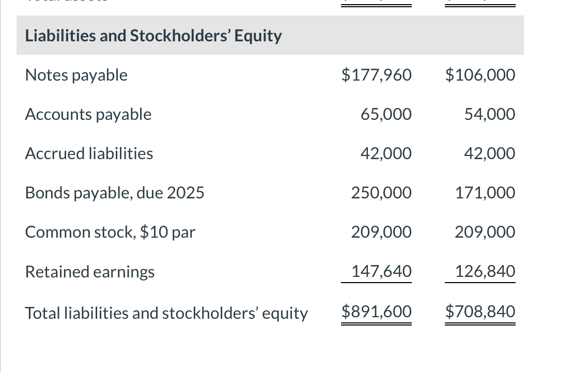Click the 171,000 bonds payable value
The image size is (588, 372).
[x=485, y=193]
